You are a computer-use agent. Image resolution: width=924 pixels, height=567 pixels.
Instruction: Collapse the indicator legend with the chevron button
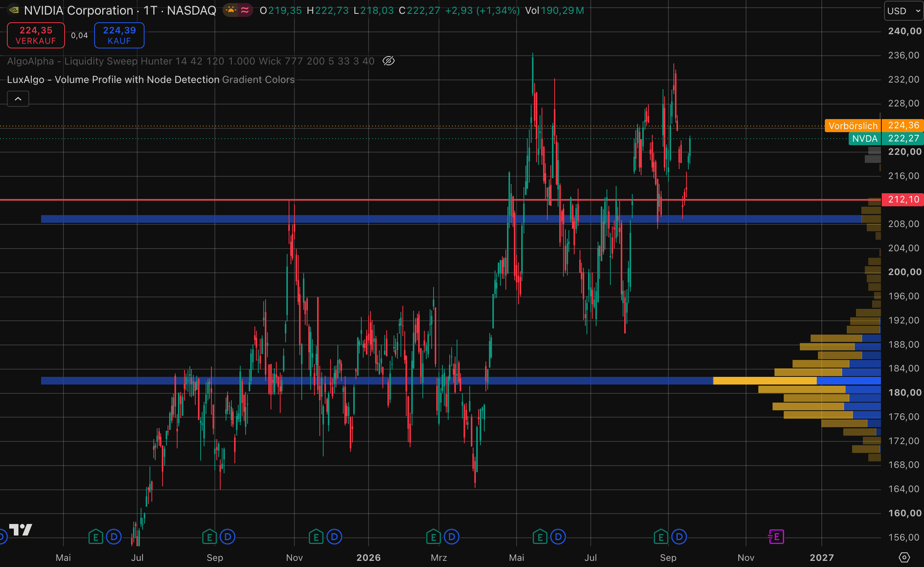18,99
